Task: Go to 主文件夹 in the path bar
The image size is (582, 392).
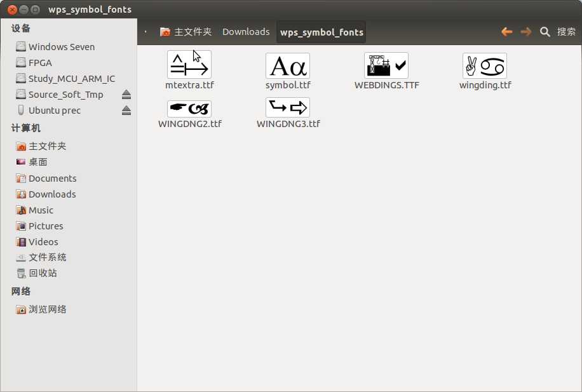Action: [x=186, y=32]
